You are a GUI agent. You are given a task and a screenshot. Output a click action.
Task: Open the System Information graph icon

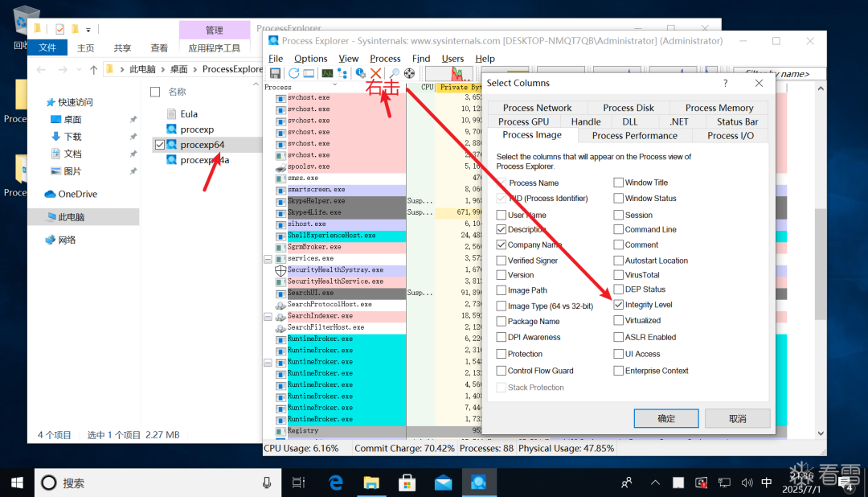328,72
